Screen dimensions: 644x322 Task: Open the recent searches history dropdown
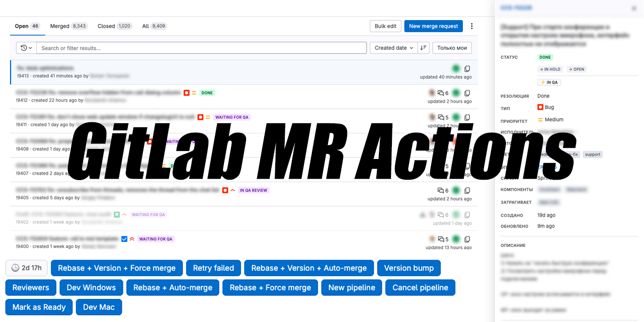tap(26, 48)
